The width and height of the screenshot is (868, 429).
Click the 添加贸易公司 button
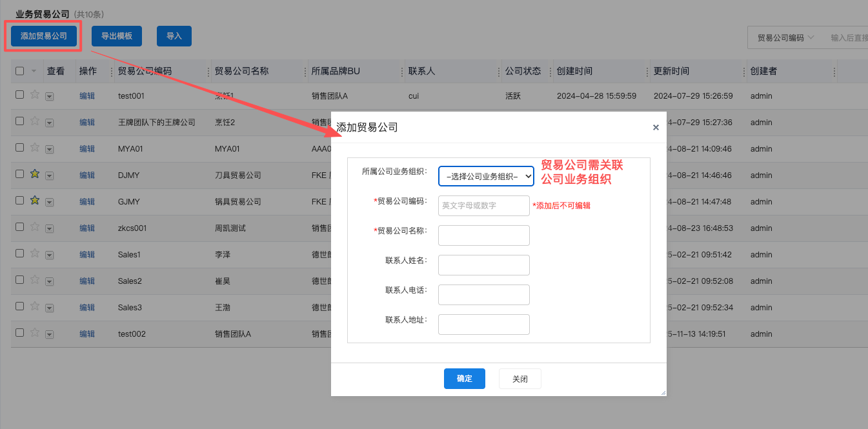(44, 36)
